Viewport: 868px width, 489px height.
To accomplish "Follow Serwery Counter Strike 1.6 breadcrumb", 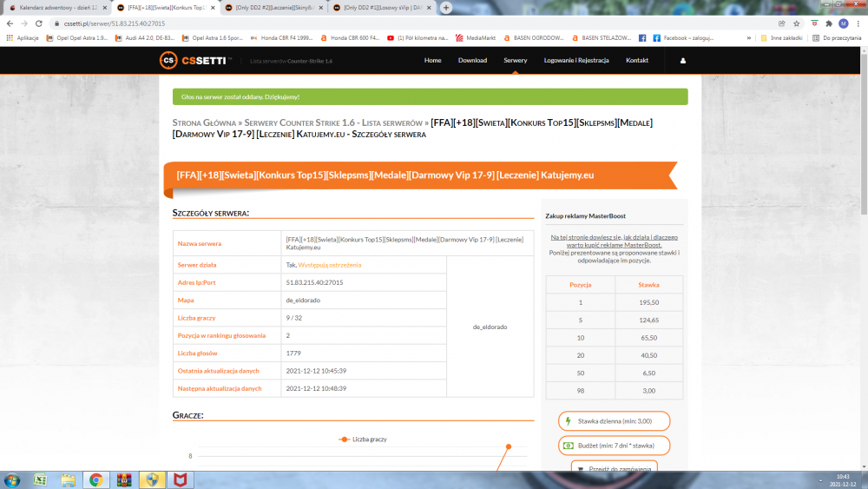I will click(333, 123).
